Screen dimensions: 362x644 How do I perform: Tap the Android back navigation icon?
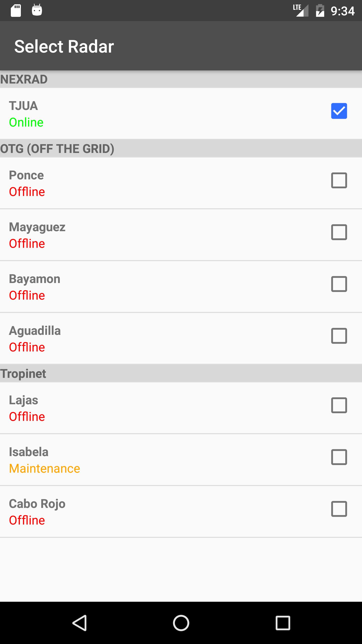point(80,623)
